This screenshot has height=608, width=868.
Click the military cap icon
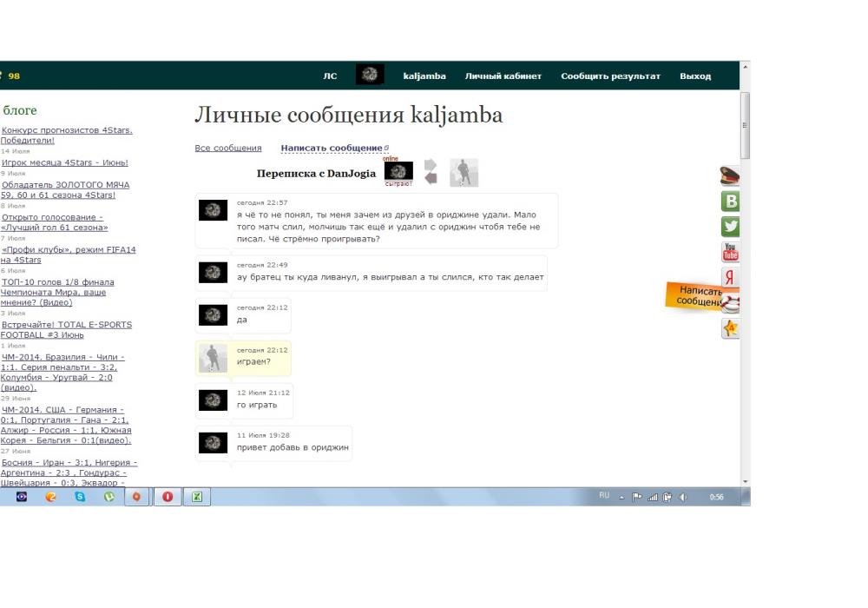[x=730, y=176]
